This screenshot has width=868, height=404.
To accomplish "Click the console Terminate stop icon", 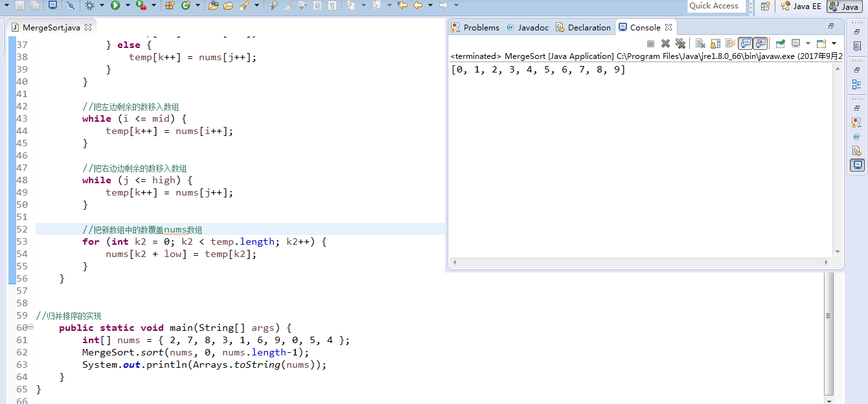I will click(650, 43).
